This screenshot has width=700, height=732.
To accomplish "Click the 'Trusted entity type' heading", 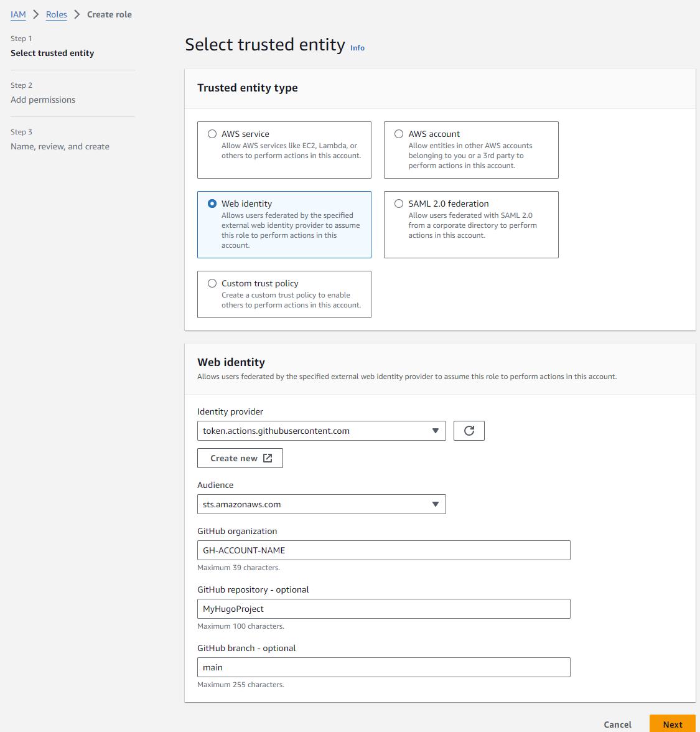I will (248, 88).
